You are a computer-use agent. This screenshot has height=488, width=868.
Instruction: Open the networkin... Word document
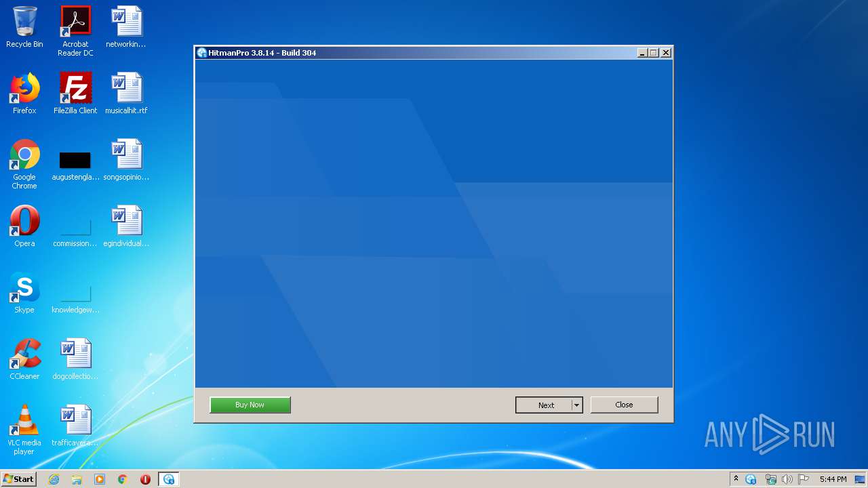(x=126, y=27)
